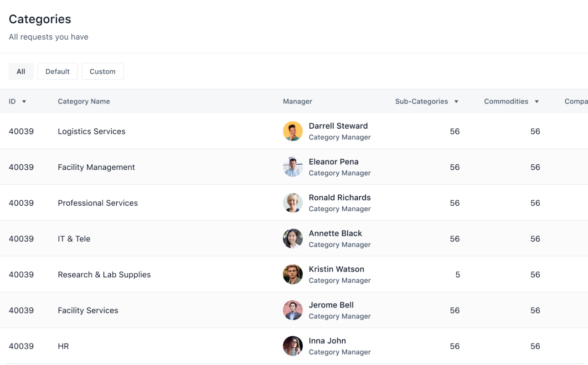588x365 pixels.
Task: Select the IT & Tele category row
Action: [294, 239]
